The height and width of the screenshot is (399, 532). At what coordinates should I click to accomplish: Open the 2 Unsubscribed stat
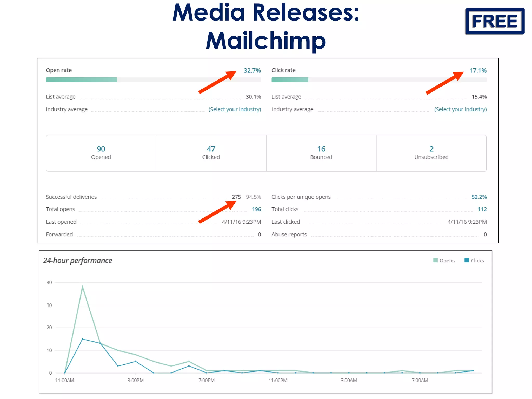click(x=431, y=153)
